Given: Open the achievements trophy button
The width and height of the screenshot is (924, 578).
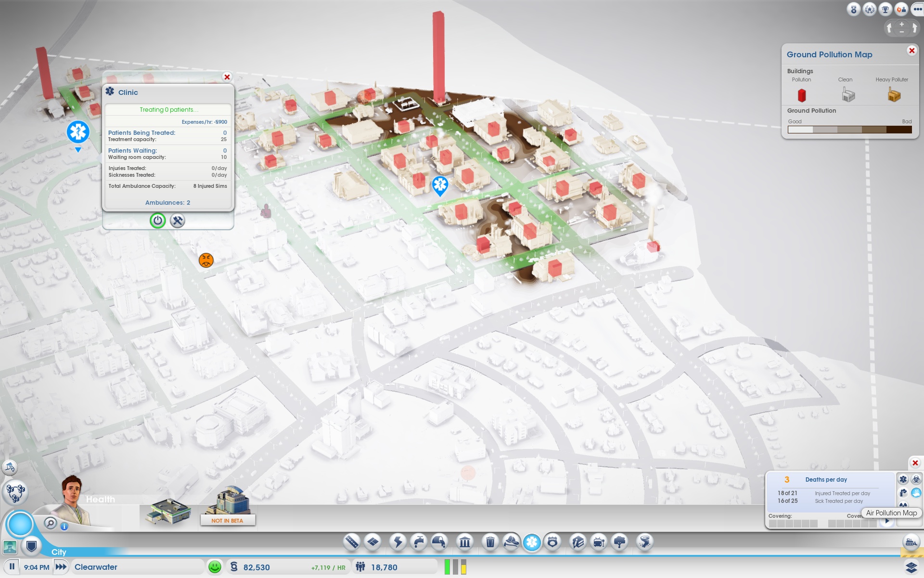Looking at the screenshot, I should tap(885, 9).
